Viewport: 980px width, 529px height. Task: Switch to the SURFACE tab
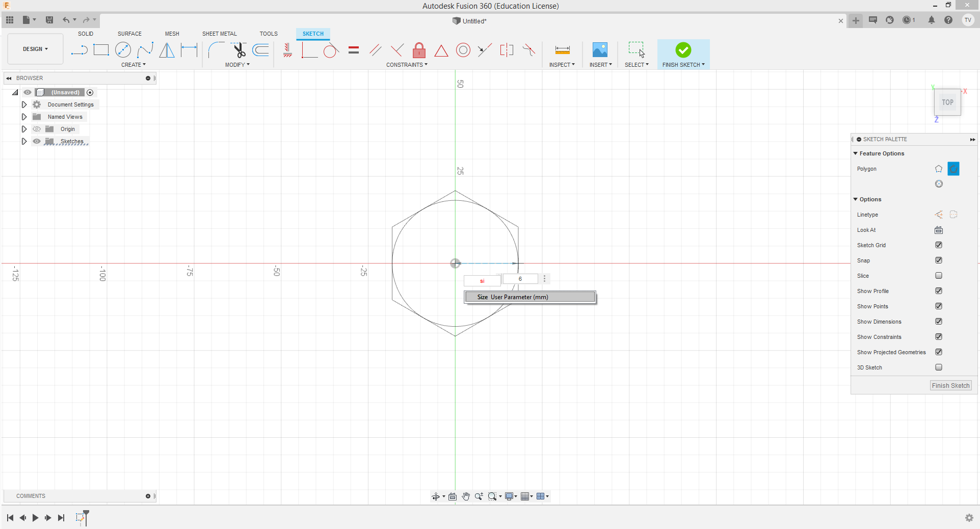[129, 34]
